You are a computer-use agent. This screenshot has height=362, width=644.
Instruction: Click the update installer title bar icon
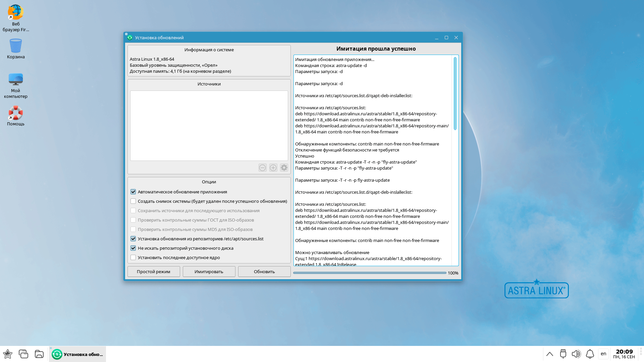tap(130, 38)
